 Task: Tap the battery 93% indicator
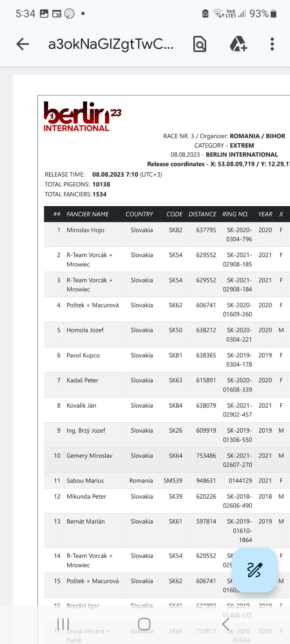click(263, 14)
